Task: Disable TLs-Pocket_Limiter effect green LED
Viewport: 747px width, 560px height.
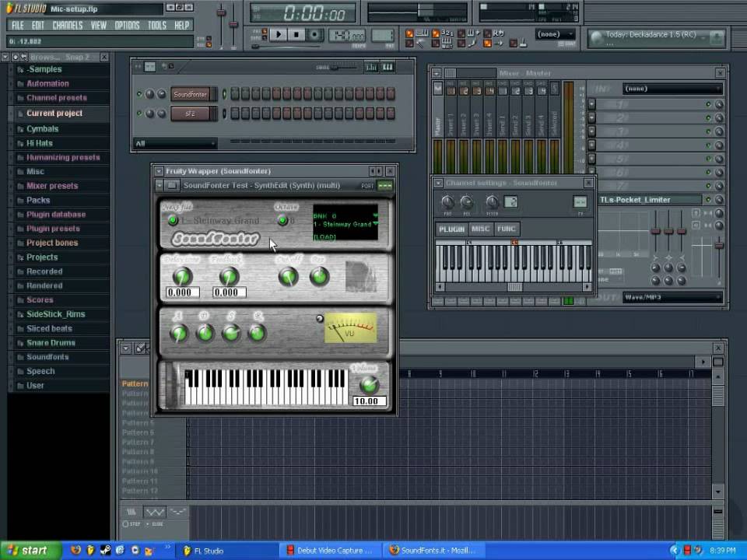Action: pyautogui.click(x=708, y=200)
